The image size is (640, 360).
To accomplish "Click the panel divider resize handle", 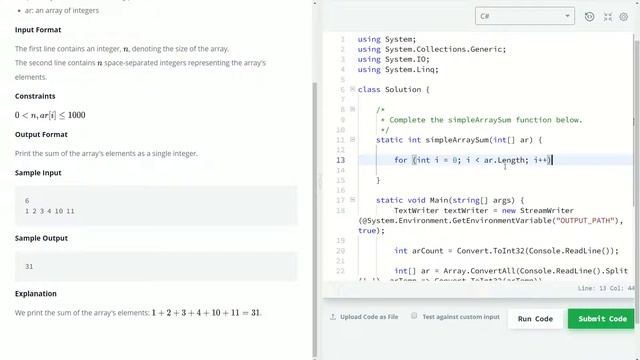I will 320,181.
